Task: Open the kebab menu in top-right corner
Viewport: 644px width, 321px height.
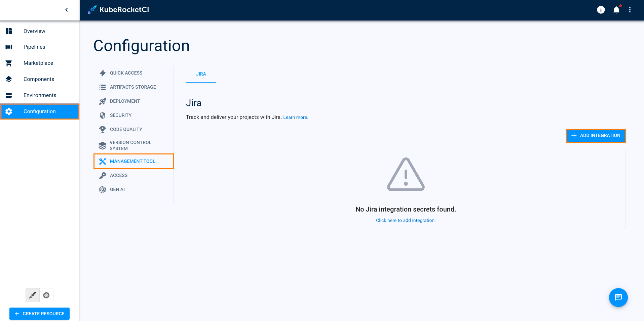Action: tap(630, 10)
